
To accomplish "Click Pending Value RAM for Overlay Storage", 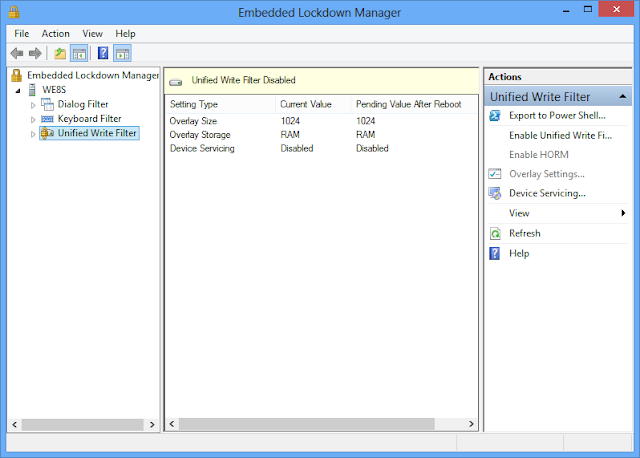I will [366, 135].
